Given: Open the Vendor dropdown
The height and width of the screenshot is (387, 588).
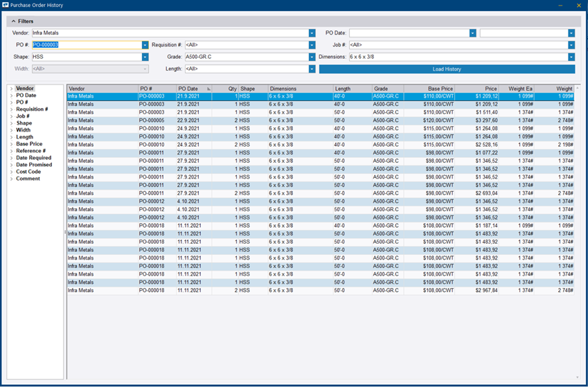Looking at the screenshot, I should (x=312, y=33).
